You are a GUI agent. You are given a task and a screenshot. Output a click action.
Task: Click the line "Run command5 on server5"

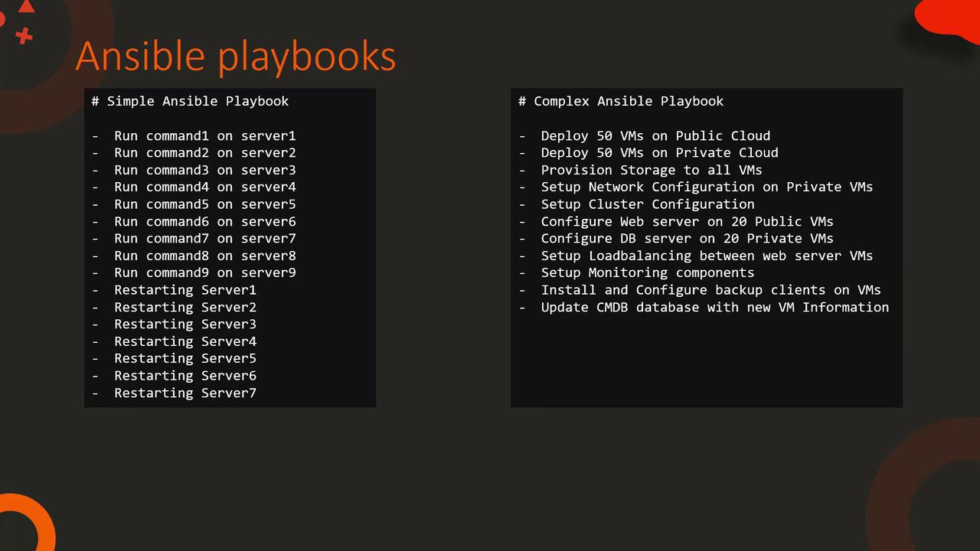click(205, 204)
